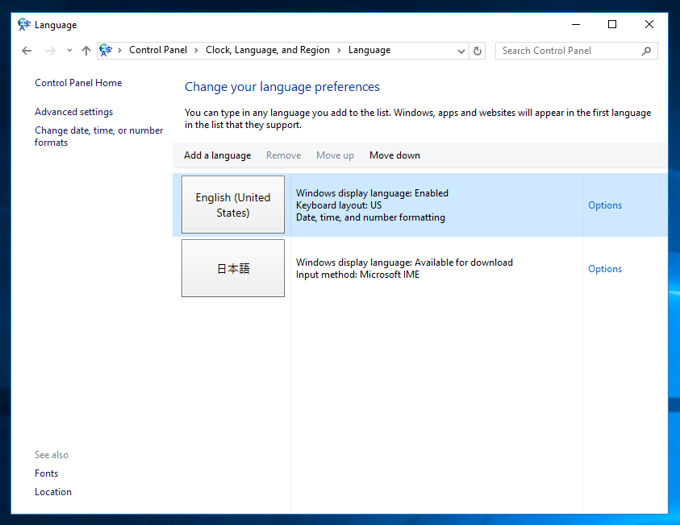Focus the Search Control Panel field
This screenshot has height=525, width=680.
tap(576, 51)
